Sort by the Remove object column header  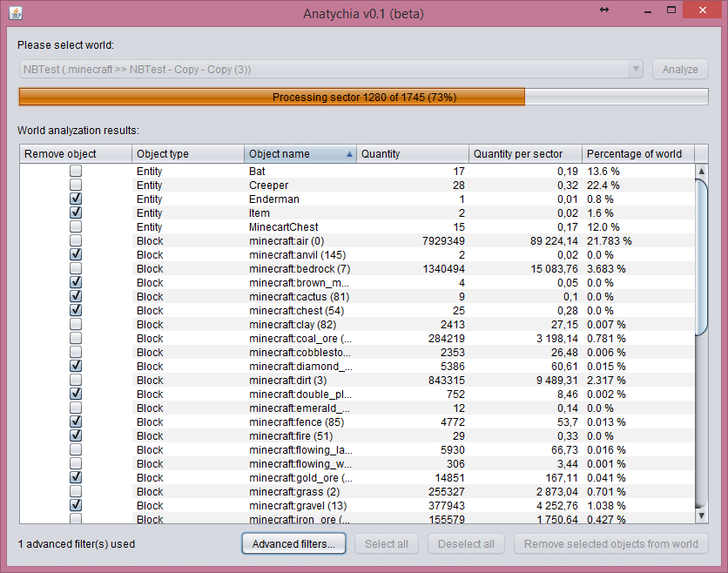76,154
